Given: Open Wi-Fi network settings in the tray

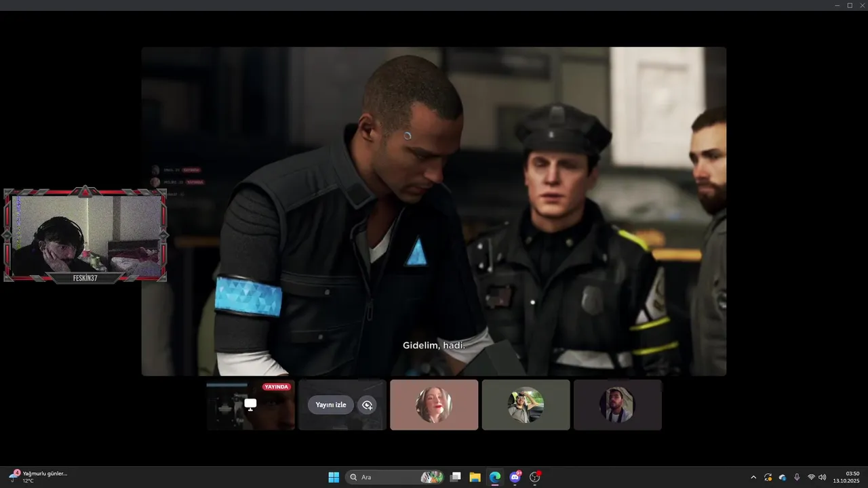Looking at the screenshot, I should [x=811, y=477].
